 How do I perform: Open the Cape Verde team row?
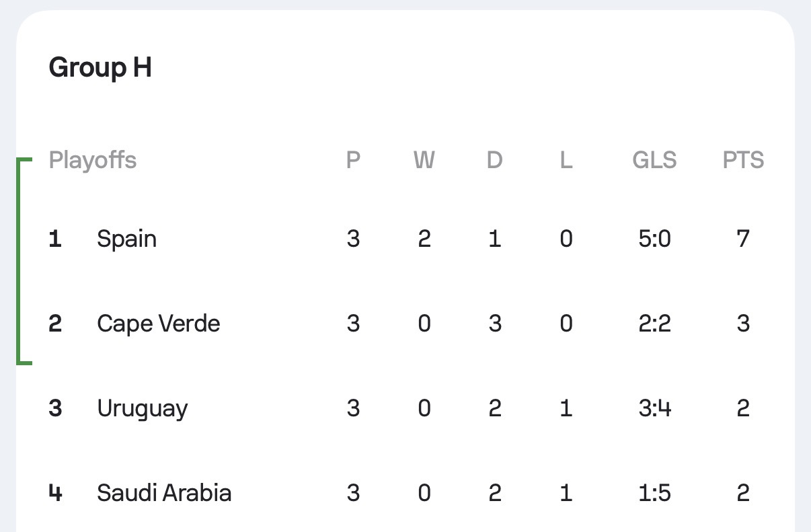[x=405, y=324]
